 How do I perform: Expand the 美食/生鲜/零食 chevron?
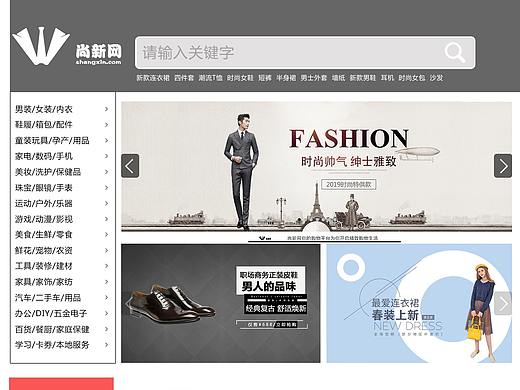click(x=106, y=235)
